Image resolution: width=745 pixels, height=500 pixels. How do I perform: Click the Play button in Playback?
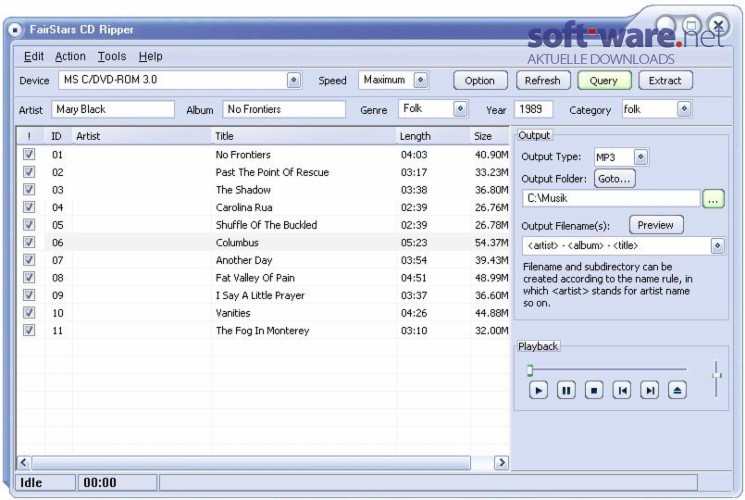click(x=538, y=390)
